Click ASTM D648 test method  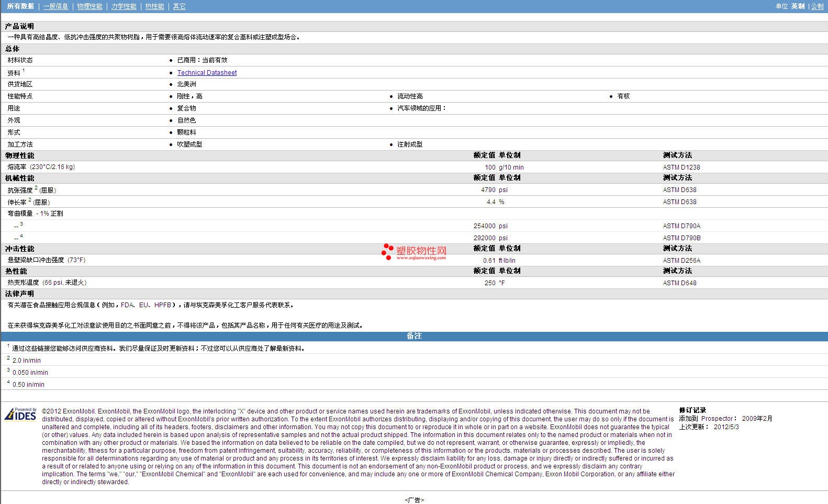(x=679, y=283)
